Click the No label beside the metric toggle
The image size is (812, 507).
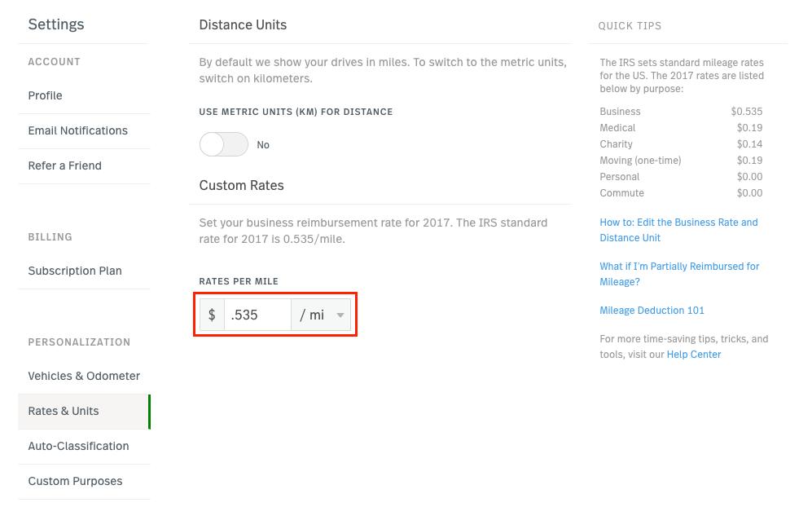click(263, 145)
